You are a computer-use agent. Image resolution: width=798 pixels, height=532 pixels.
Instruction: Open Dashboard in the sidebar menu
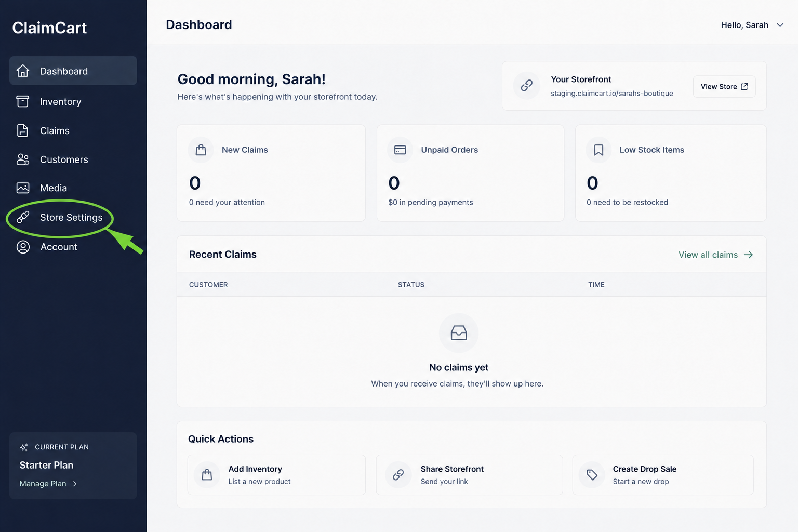(x=73, y=71)
